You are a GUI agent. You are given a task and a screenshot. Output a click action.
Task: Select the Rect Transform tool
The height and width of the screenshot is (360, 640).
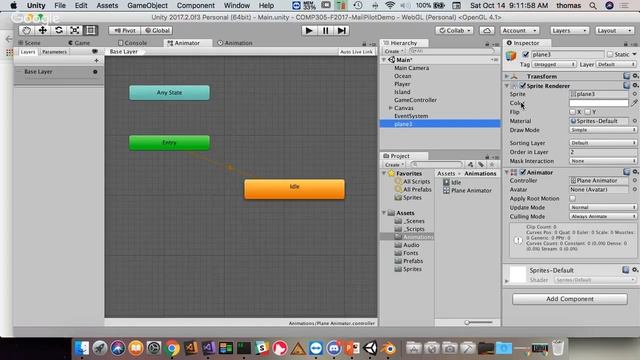[x=91, y=30]
